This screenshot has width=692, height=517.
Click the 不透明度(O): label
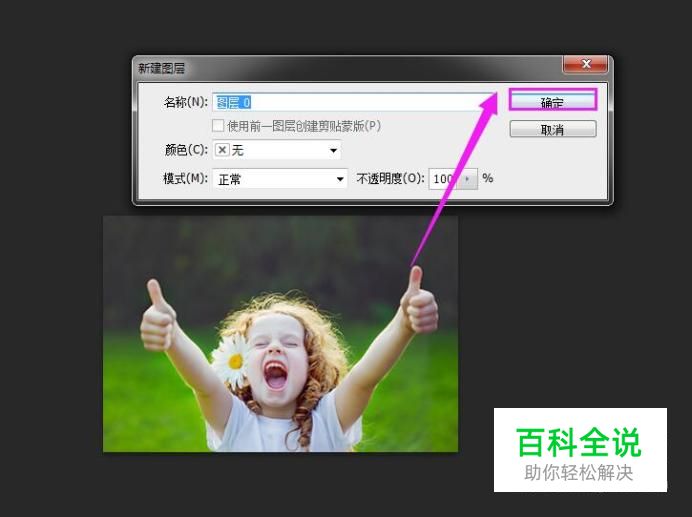tap(391, 178)
